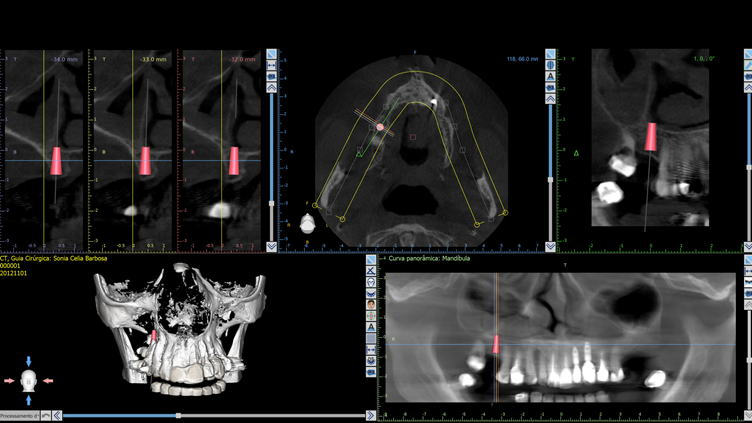Expand up chevron left of axial view

coord(271,88)
